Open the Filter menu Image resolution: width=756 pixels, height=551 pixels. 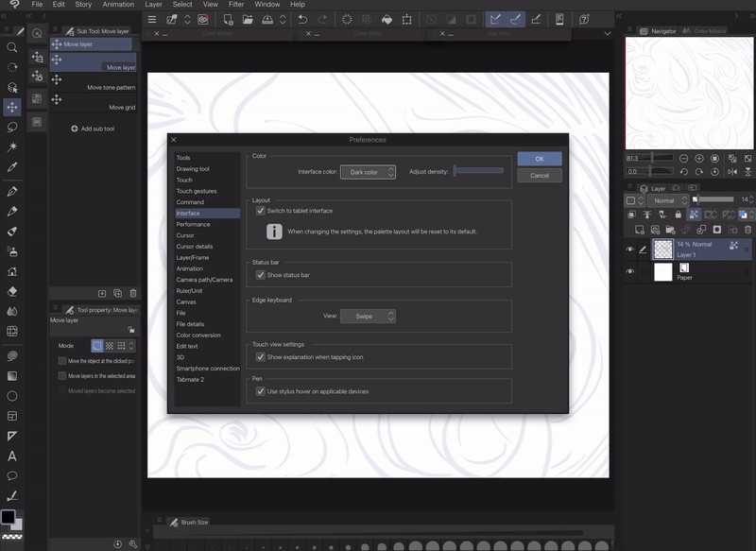coord(236,5)
